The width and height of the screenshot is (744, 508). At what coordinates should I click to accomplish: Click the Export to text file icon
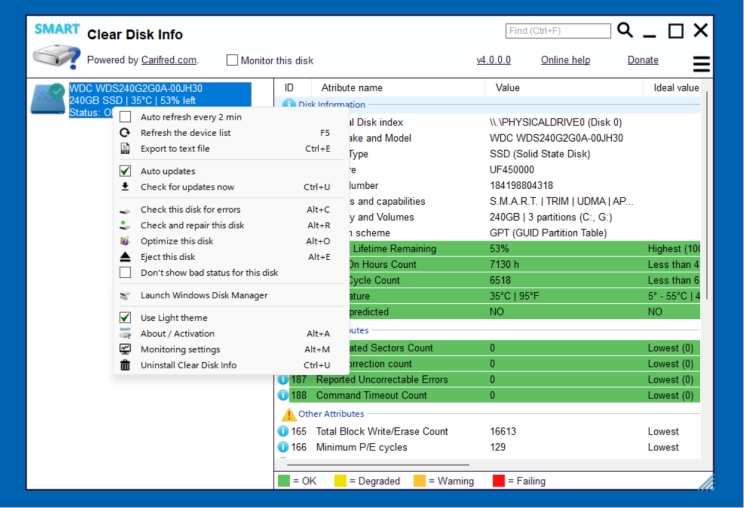125,148
